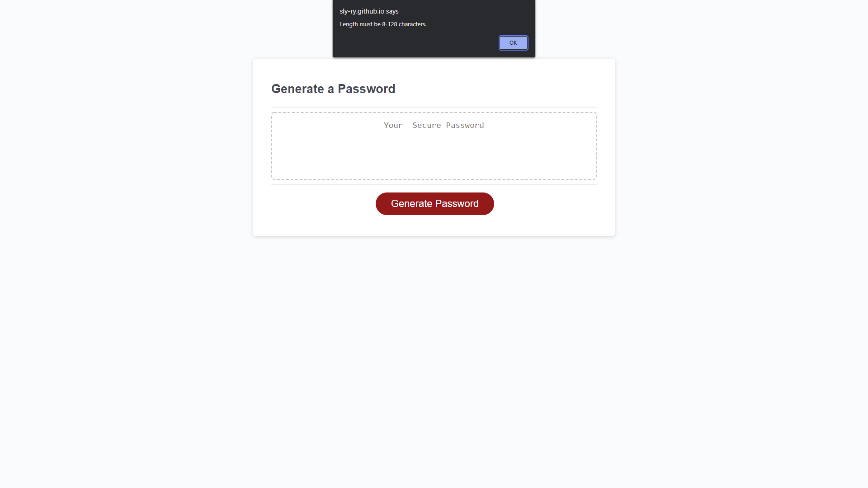Click the OK button in the alert dialog

coord(513,42)
